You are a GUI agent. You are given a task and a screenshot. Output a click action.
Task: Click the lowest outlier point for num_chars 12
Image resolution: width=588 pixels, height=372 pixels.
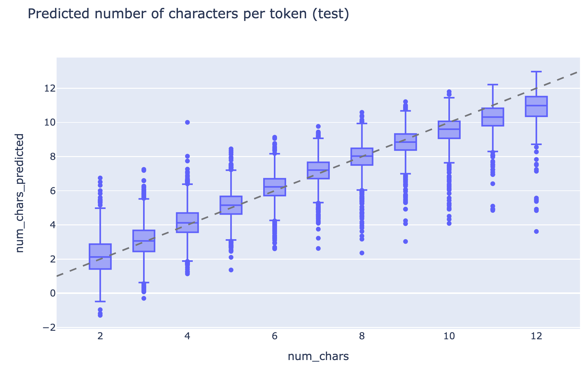(536, 231)
